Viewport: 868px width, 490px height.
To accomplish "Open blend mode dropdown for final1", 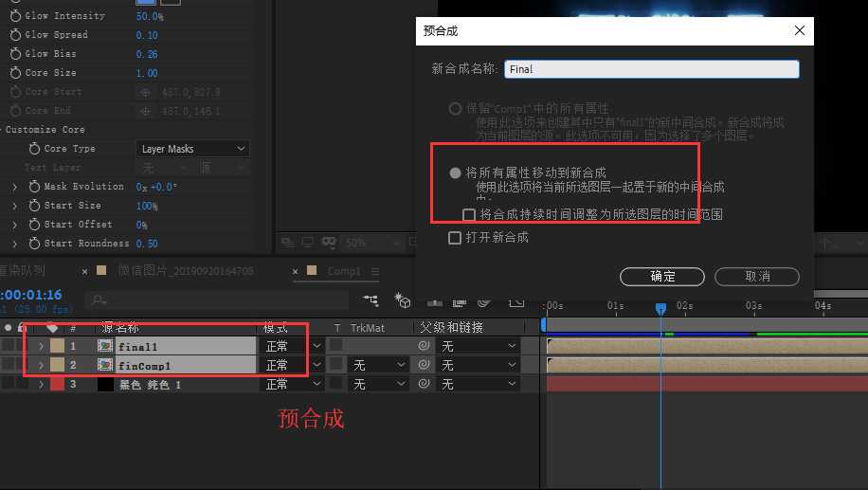I will pos(292,346).
